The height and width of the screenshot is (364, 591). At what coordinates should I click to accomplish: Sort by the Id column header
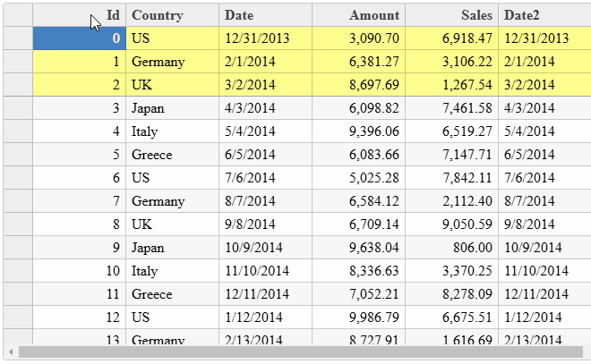pos(79,15)
